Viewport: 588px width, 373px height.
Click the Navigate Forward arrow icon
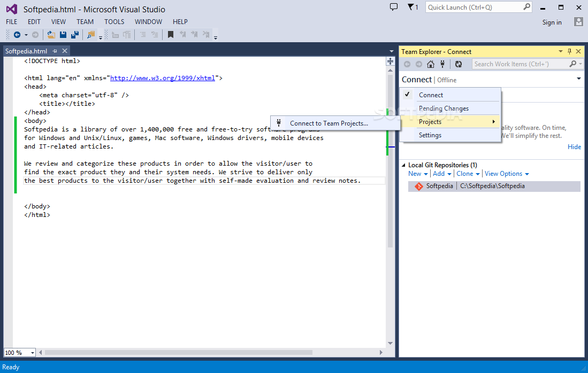(35, 35)
